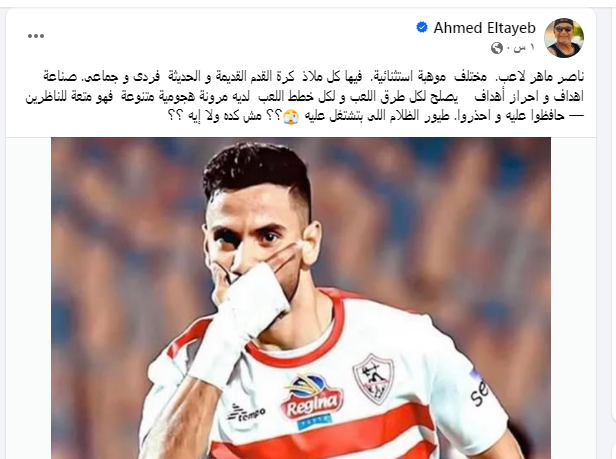Click the globe public-audience icon
616x459 pixels.
[x=497, y=48]
